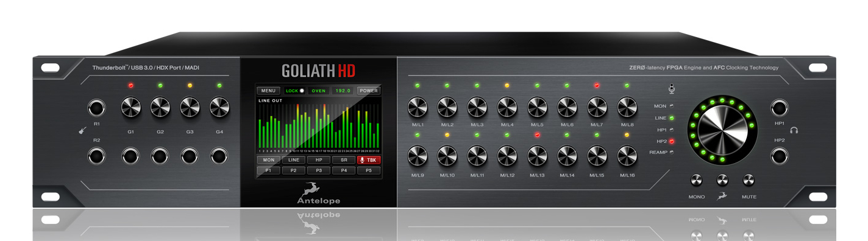The height and width of the screenshot is (241, 868).
Task: Click the R1 instrument input jack
Action: click(96, 108)
